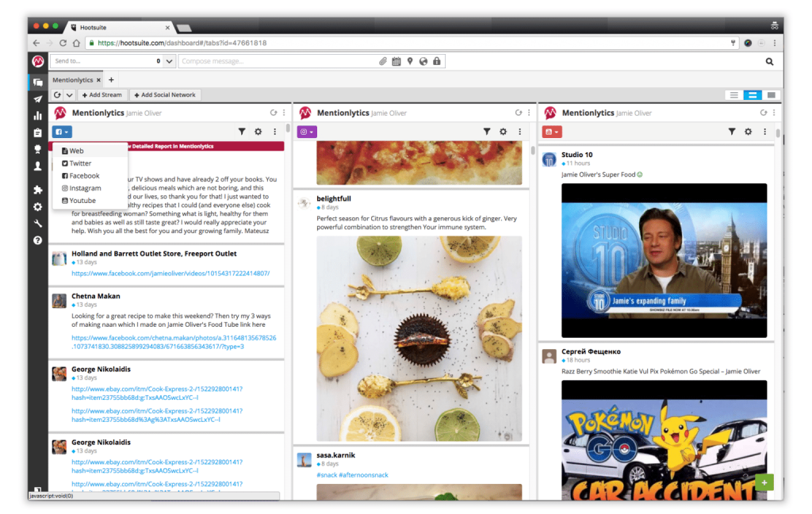This screenshot has height=514, width=812.
Task: Open gear settings in the YouTube stream
Action: pos(747,132)
